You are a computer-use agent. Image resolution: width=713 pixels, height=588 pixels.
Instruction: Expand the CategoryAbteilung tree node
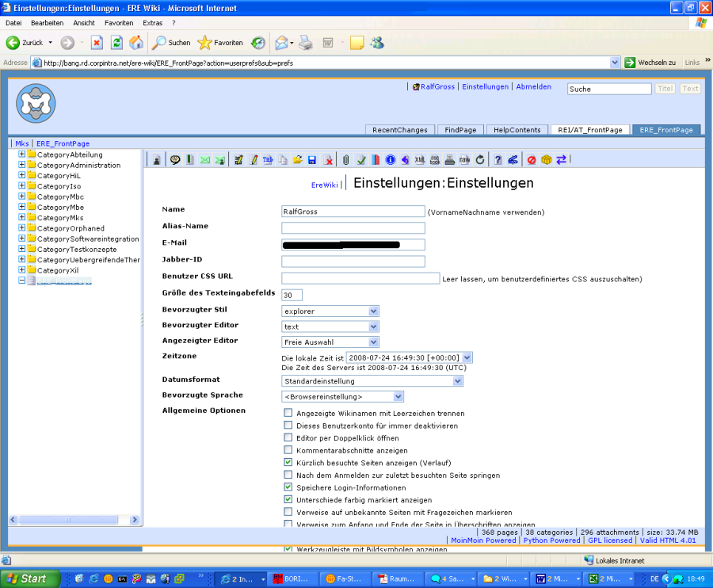coord(22,155)
